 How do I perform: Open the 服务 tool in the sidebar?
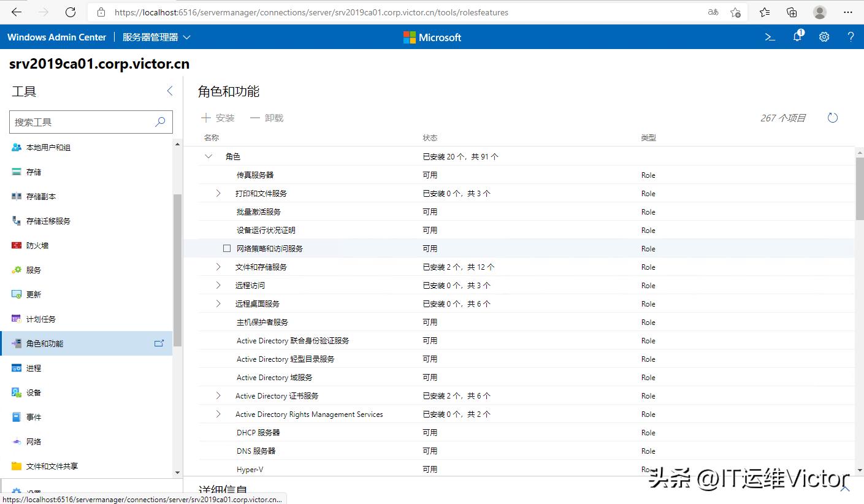coord(33,270)
